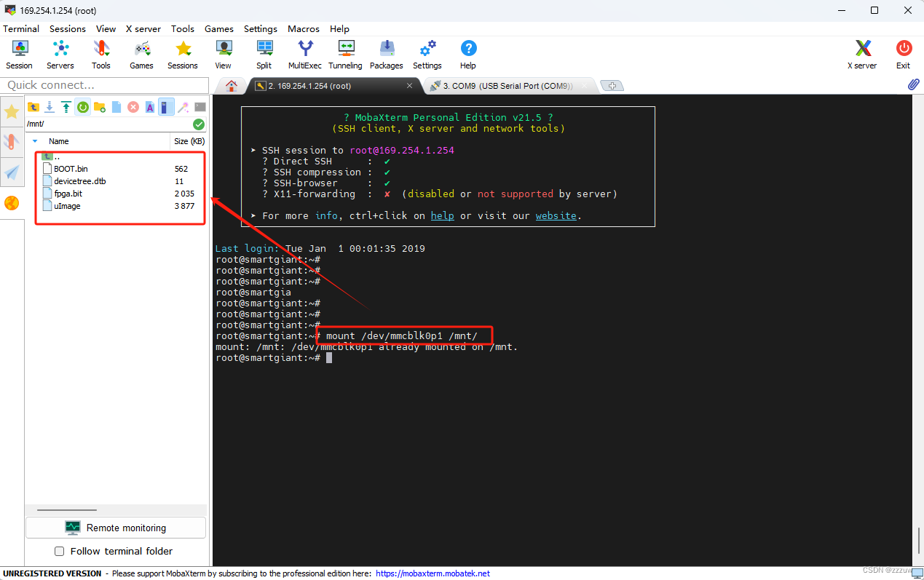
Task: Open the Tunneling port forwarding tool
Action: point(345,54)
